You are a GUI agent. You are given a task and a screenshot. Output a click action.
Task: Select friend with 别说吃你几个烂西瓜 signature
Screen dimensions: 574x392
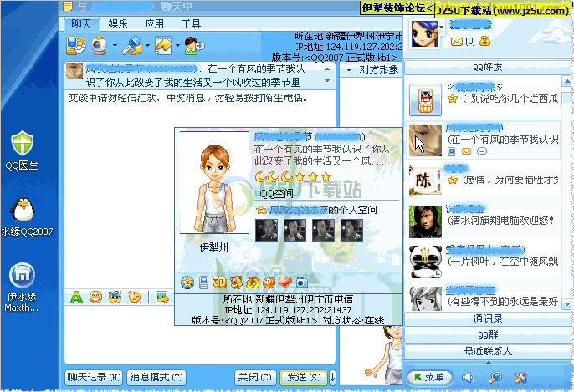[484, 99]
